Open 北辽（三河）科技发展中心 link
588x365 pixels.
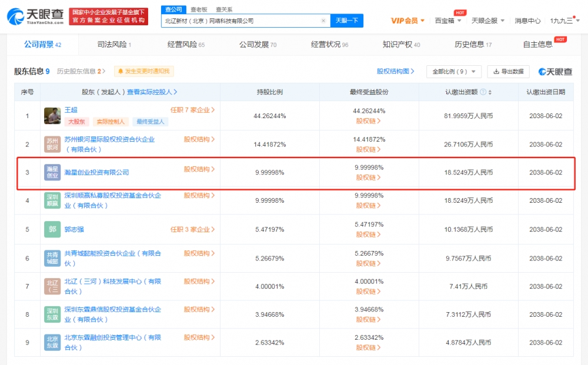(x=112, y=286)
